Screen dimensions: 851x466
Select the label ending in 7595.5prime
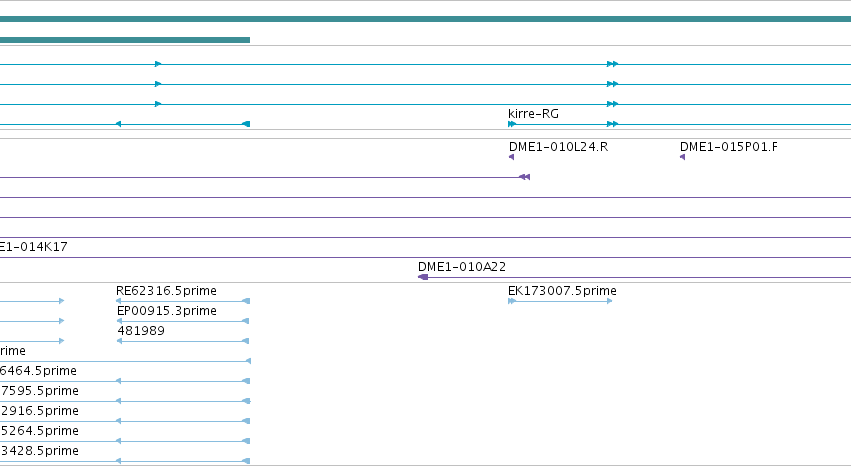(x=39, y=391)
